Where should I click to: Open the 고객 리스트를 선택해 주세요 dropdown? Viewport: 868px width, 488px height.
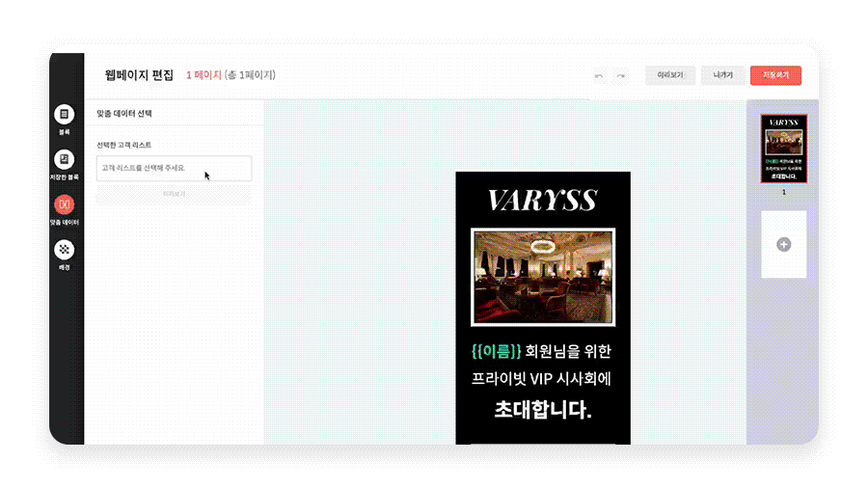[x=174, y=168]
